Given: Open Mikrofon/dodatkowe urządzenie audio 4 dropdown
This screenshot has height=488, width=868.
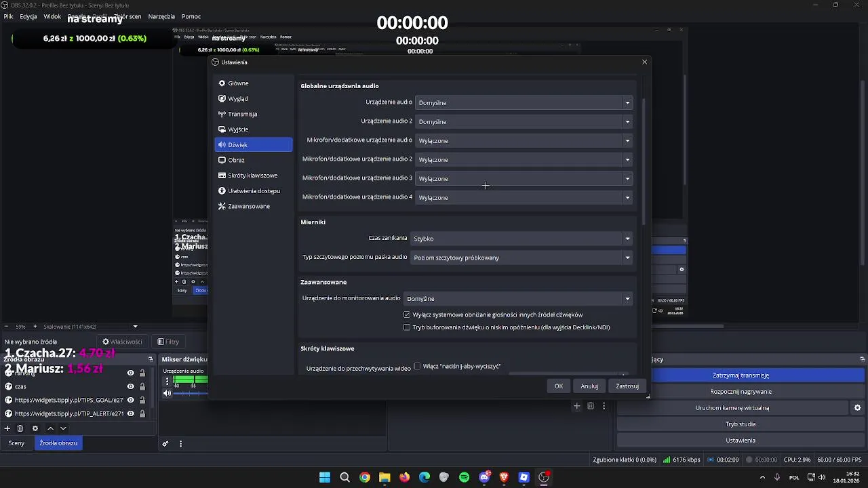Looking at the screenshot, I should coord(524,197).
